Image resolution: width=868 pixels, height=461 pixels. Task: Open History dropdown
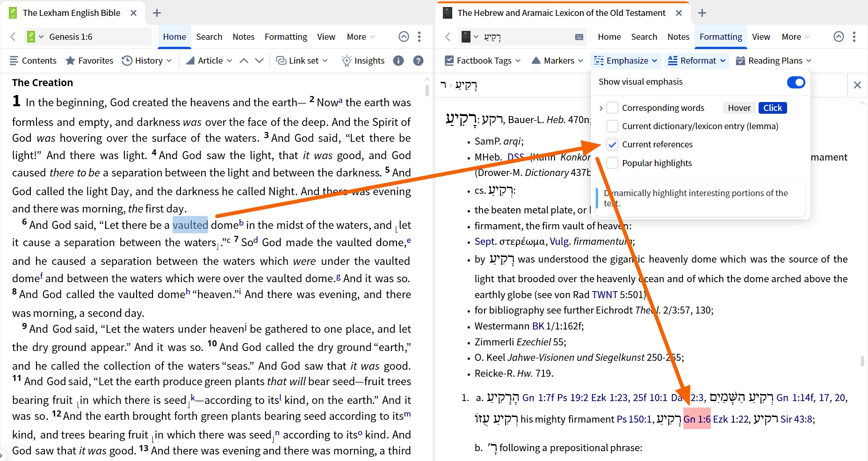click(147, 60)
